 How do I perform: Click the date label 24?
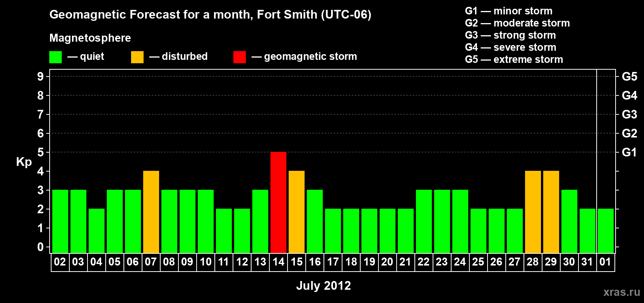coord(460,262)
